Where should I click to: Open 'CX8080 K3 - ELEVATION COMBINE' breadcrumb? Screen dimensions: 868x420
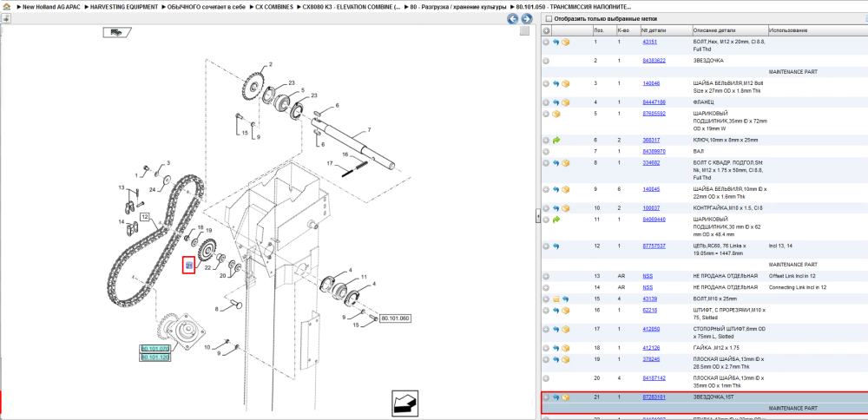tap(351, 7)
